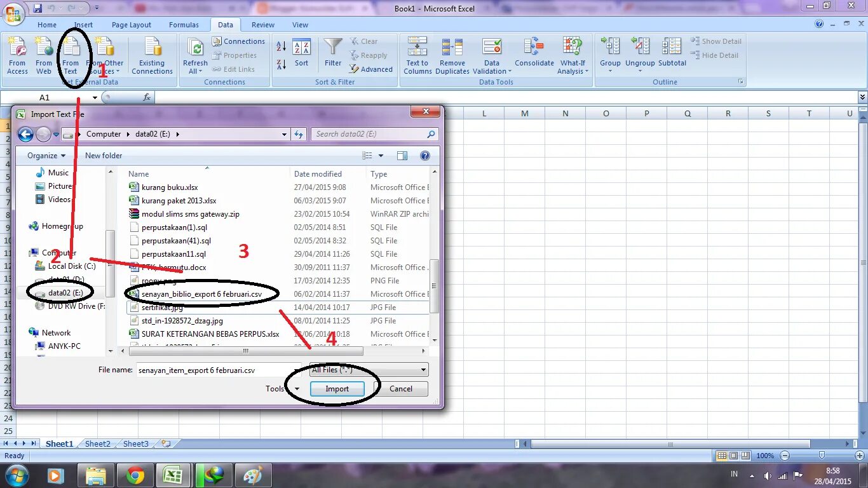Screen dimensions: 868x488
Task: Expand the formula bar
Action: (x=862, y=97)
